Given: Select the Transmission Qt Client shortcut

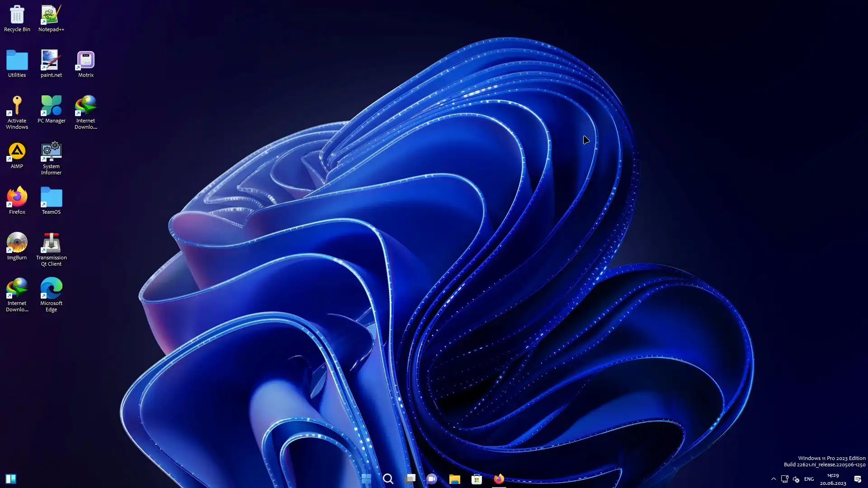Looking at the screenshot, I should tap(51, 244).
